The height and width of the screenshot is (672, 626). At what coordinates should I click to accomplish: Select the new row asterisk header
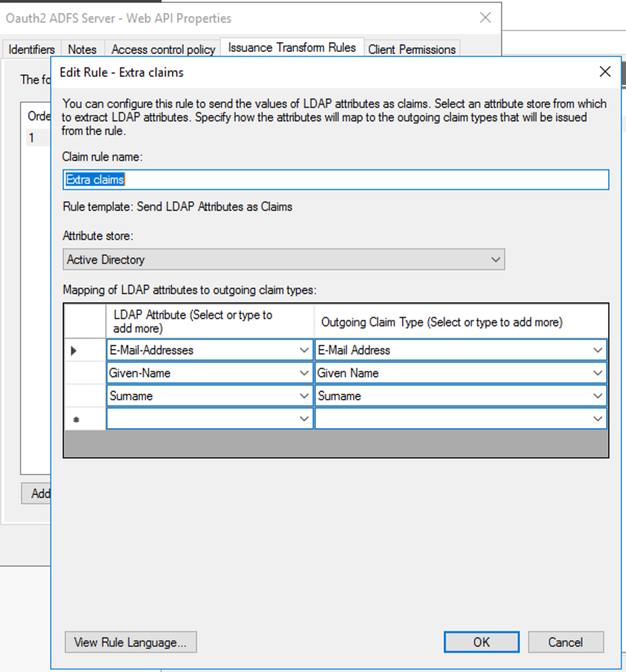[85, 419]
